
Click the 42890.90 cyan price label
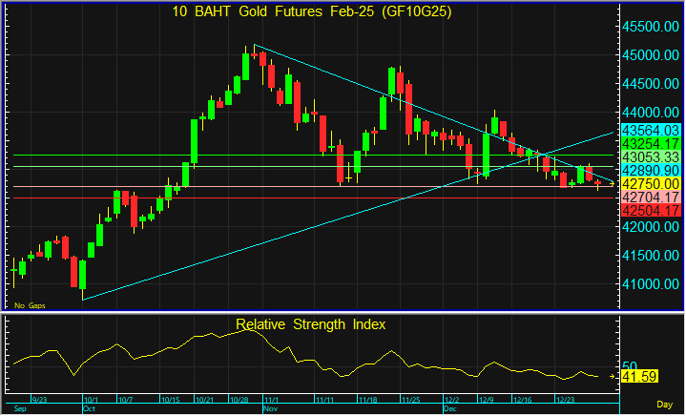pos(651,171)
